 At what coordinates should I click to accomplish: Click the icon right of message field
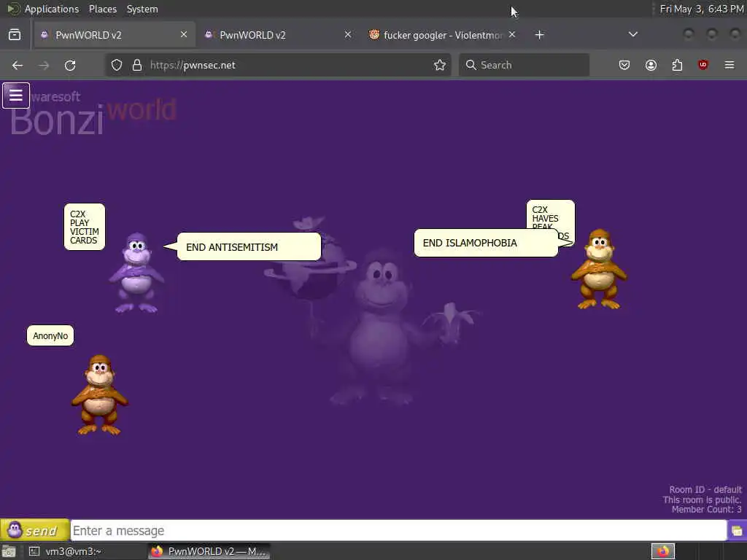[737, 531]
